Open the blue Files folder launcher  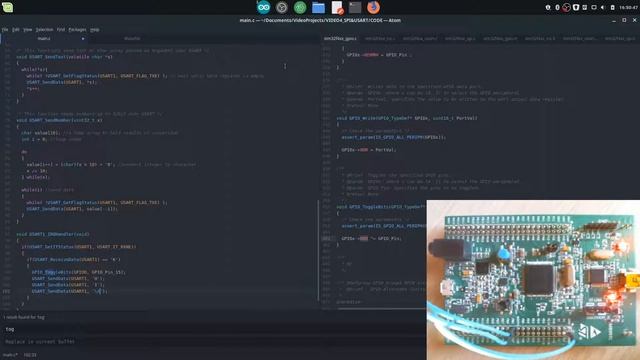pos(318,7)
